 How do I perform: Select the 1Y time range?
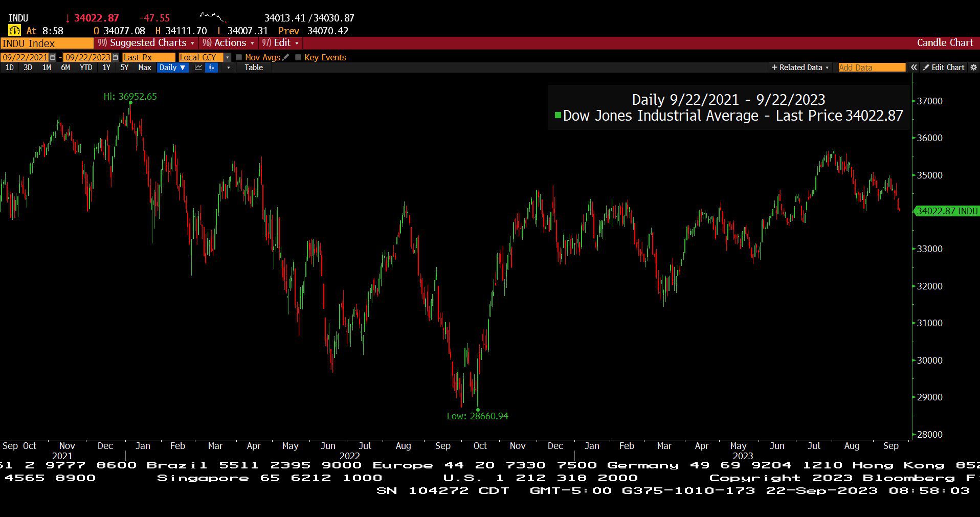tap(106, 68)
